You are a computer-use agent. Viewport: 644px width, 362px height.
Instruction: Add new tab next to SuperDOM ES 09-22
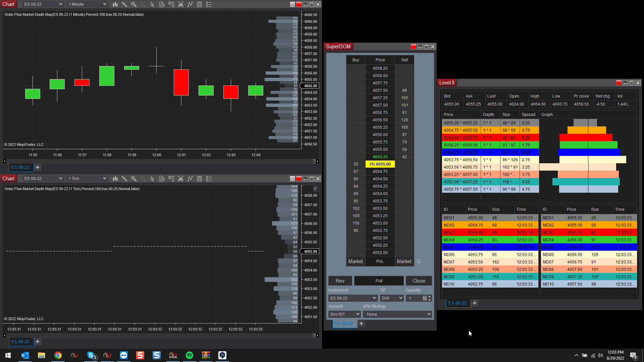point(361,323)
